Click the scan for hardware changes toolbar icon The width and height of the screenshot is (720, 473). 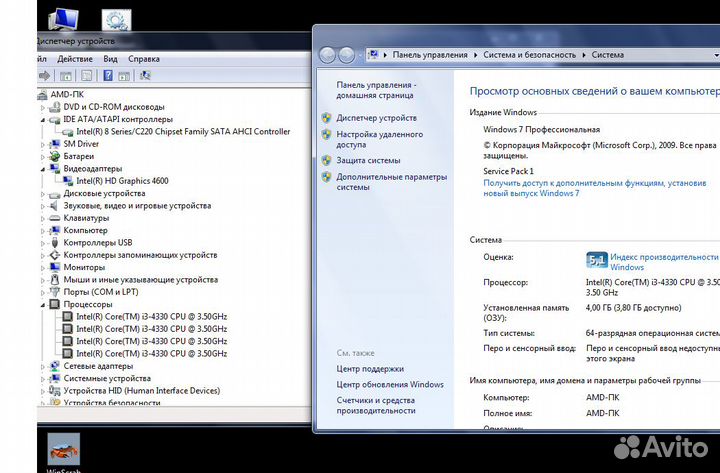(145, 76)
